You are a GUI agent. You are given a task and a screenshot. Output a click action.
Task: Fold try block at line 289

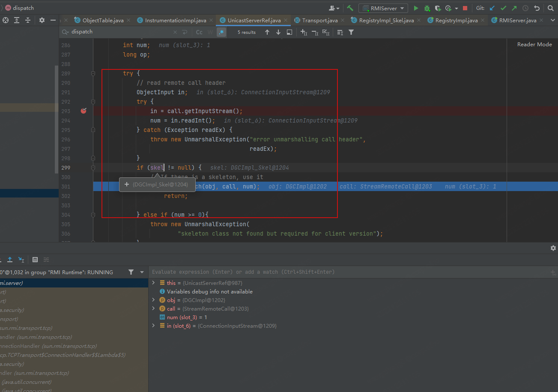[93, 73]
